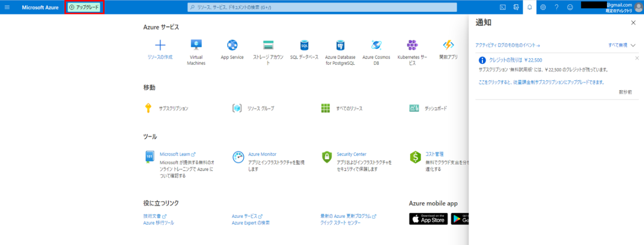Viewport: 644px width, 245px height.
Task: Open アクティビティ ログのその他のイベント link
Action: click(508, 46)
